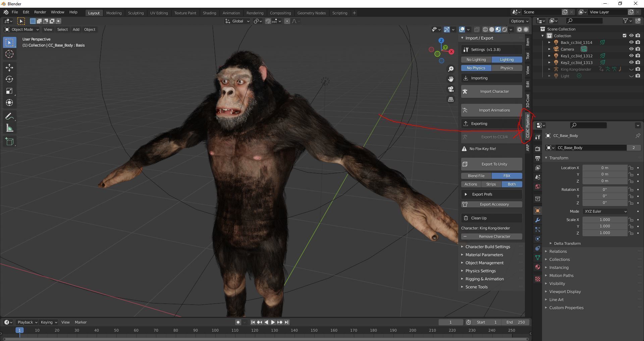The width and height of the screenshot is (644, 341).
Task: Open the Modifiers wrench properties tab
Action: point(538,220)
